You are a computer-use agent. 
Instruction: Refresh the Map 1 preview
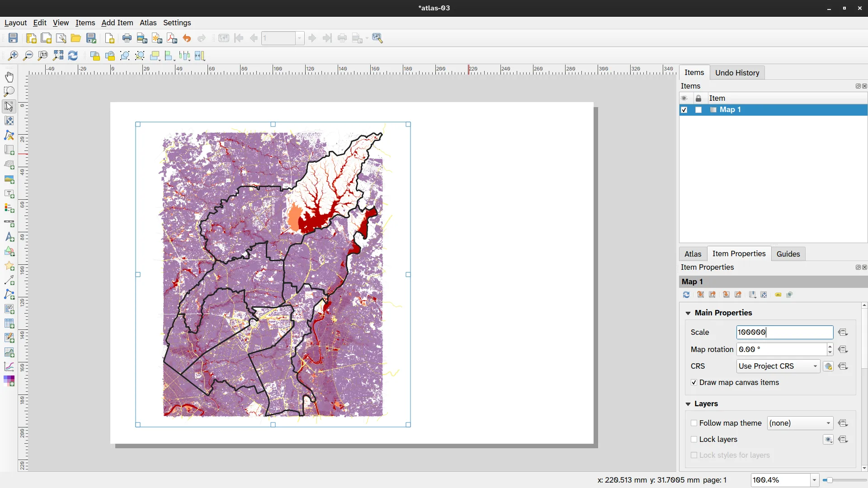(x=686, y=295)
